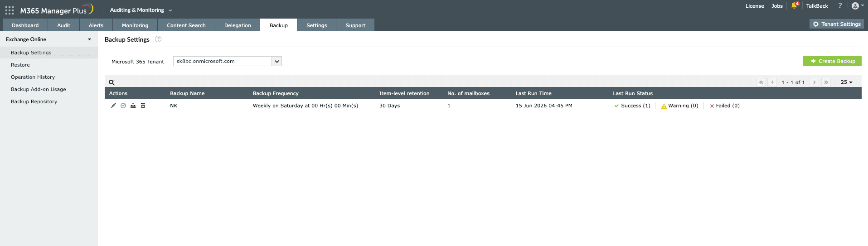868x246 pixels.
Task: Expand Auditing & Monitoring module dropdown
Action: coord(141,10)
